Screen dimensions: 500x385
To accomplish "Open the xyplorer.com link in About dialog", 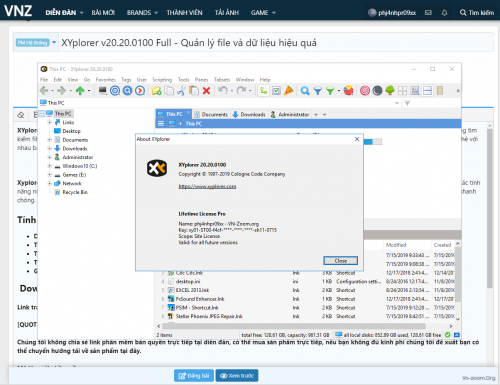I will coord(207,186).
